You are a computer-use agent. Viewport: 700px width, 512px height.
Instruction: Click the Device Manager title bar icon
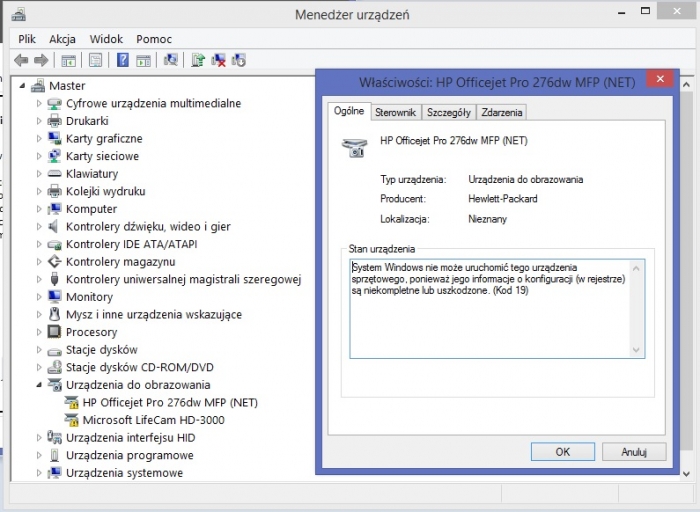click(x=18, y=14)
